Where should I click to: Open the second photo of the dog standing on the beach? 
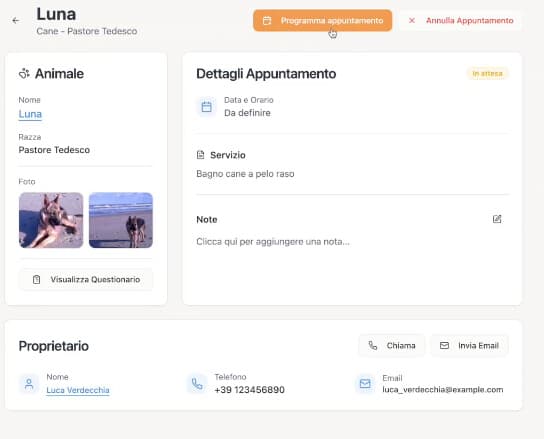click(121, 220)
